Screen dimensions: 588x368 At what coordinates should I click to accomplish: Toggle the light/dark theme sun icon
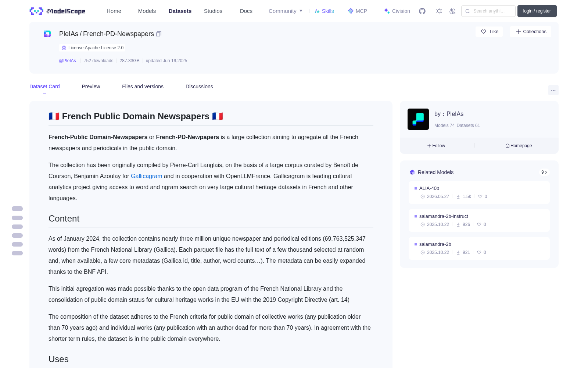point(439,11)
